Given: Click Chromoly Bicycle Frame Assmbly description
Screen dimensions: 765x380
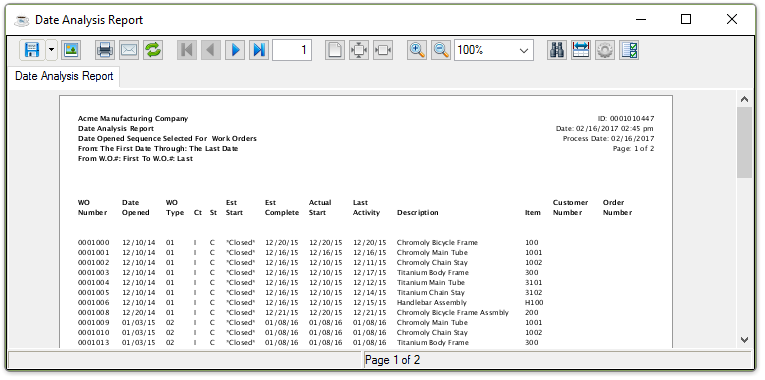Looking at the screenshot, I should tap(453, 313).
